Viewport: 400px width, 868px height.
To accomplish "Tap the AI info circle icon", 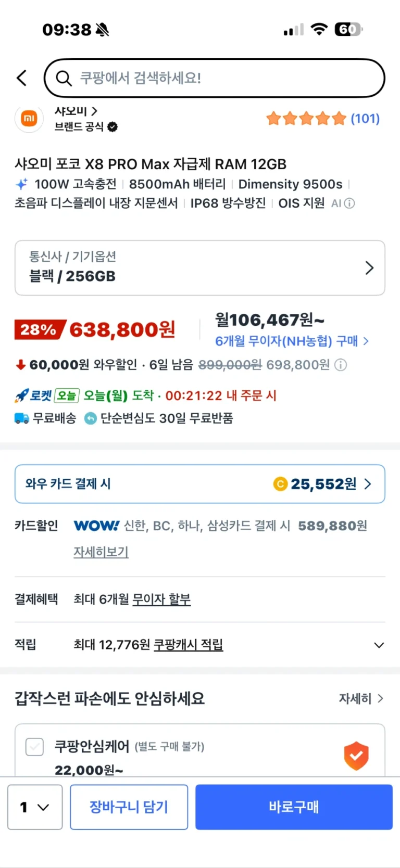I will coord(349,203).
